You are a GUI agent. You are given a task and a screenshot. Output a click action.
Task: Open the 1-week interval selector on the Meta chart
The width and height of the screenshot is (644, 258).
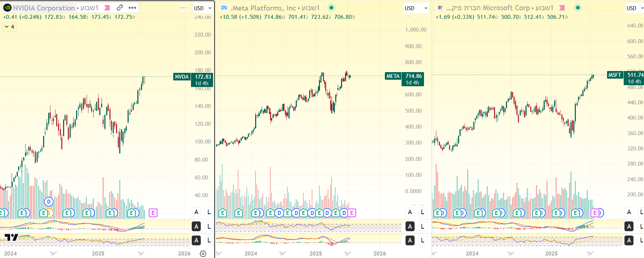tap(310, 8)
